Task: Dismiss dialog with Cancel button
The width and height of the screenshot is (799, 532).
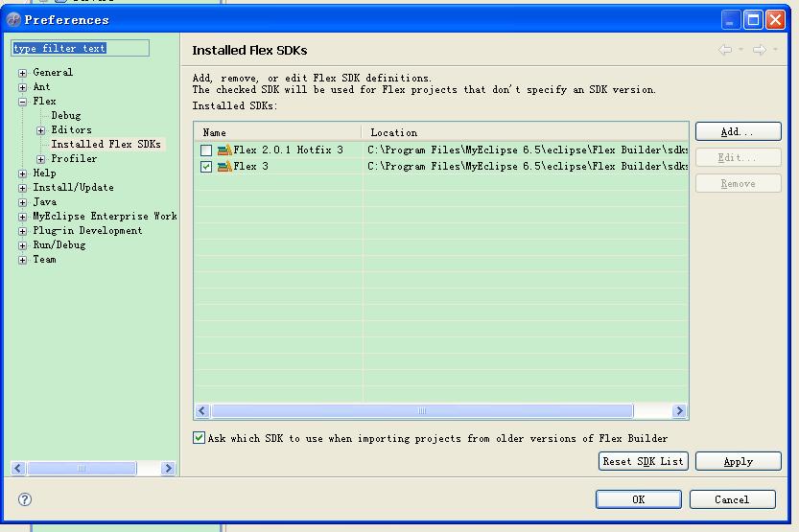Action: [732, 499]
